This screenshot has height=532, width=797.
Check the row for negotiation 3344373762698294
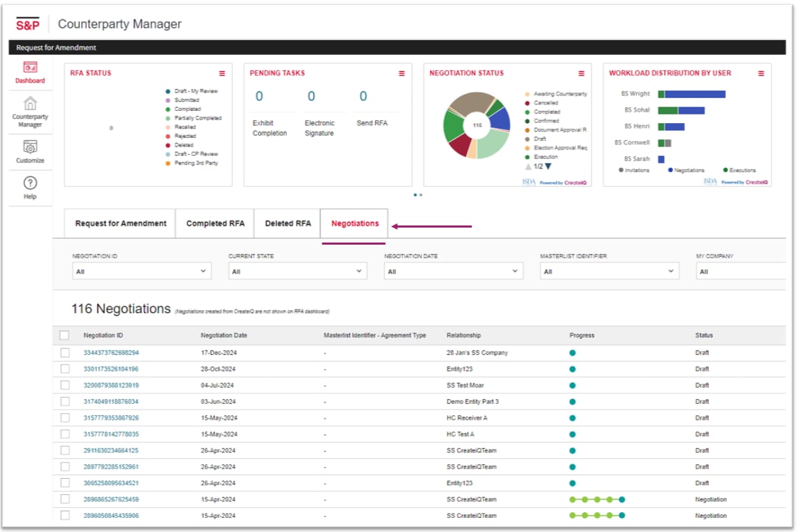[x=65, y=353]
